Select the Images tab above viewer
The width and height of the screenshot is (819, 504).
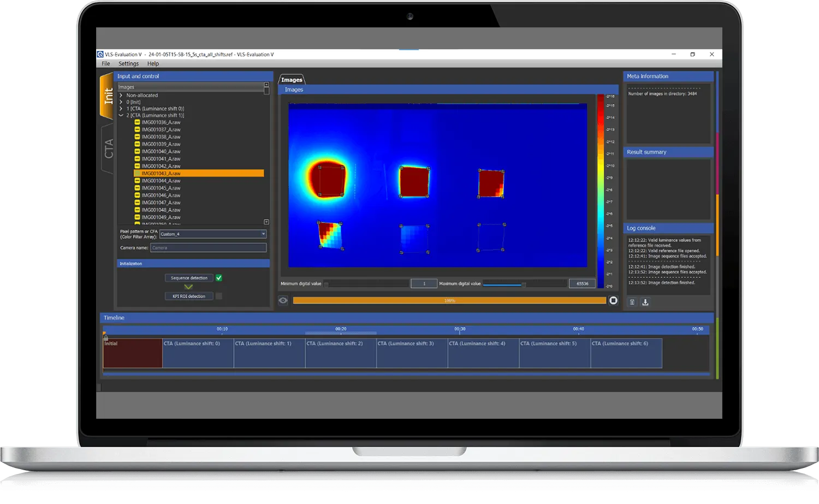[x=292, y=80]
